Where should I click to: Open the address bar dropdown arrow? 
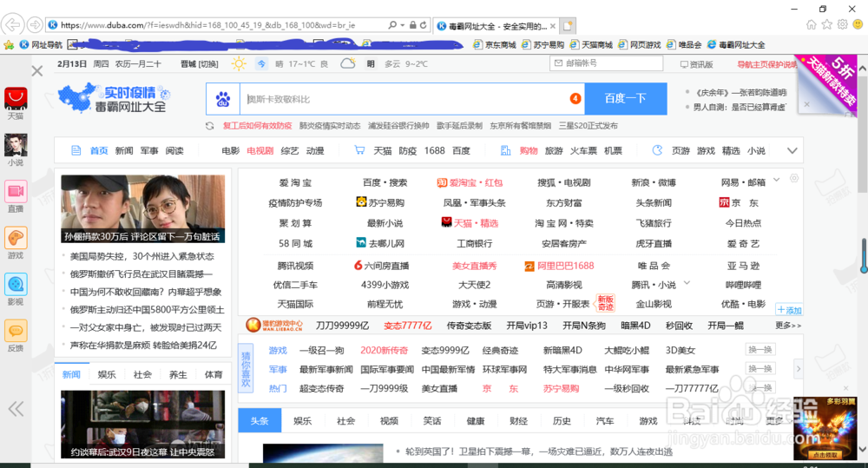(x=403, y=25)
